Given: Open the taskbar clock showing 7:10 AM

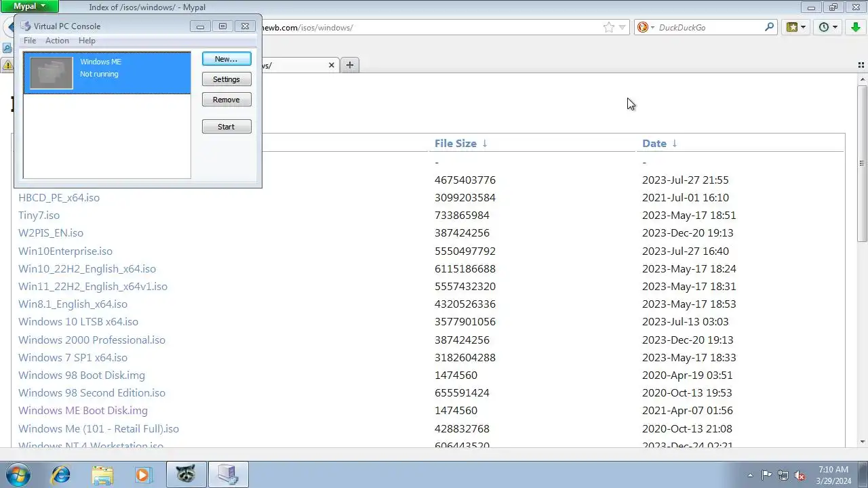Looking at the screenshot, I should [833, 474].
